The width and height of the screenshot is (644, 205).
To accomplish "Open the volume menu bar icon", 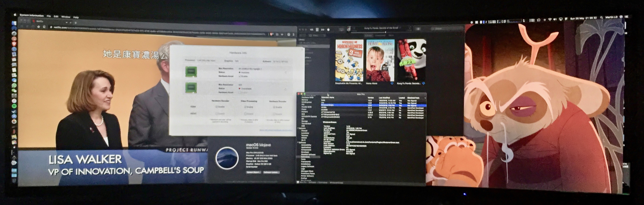I will [x=555, y=19].
